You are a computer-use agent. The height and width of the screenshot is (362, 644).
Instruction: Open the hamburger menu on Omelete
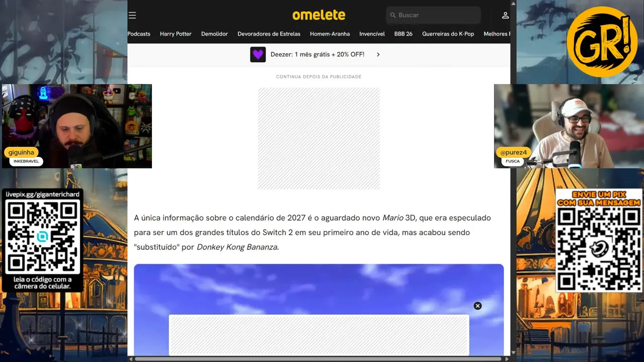132,16
